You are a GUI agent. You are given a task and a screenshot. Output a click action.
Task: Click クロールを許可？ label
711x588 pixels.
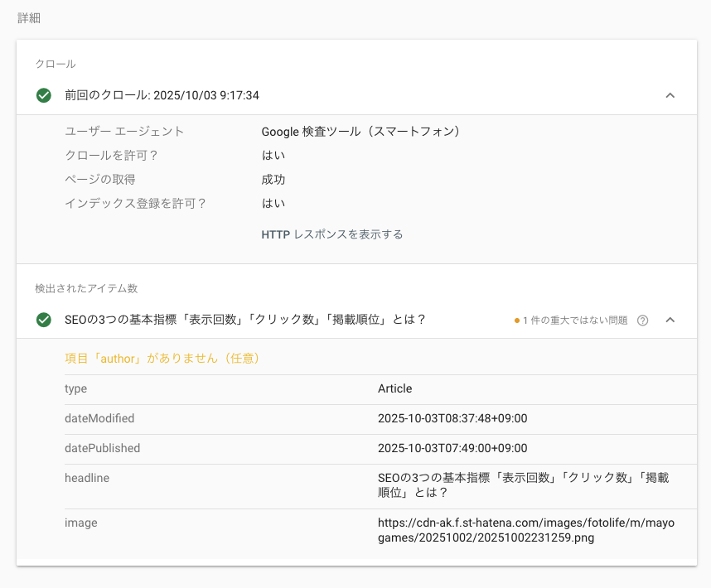[x=111, y=156]
